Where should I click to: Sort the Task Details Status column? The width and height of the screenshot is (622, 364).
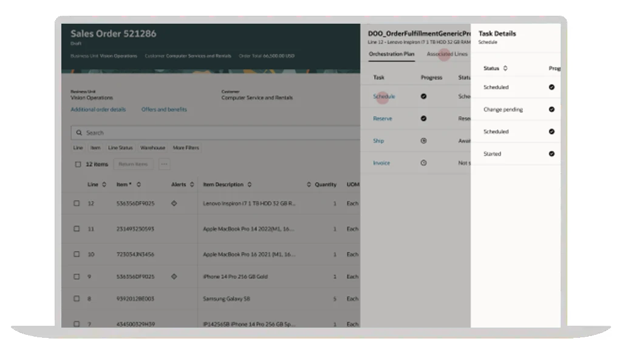505,69
